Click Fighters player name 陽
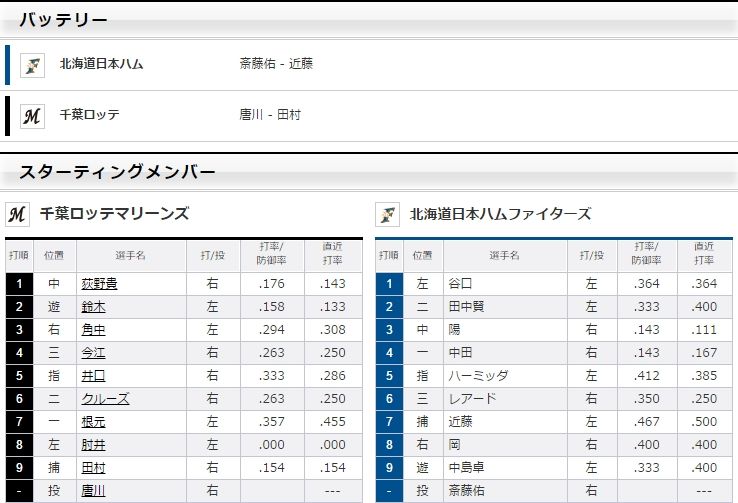This screenshot has width=738, height=503. (454, 330)
